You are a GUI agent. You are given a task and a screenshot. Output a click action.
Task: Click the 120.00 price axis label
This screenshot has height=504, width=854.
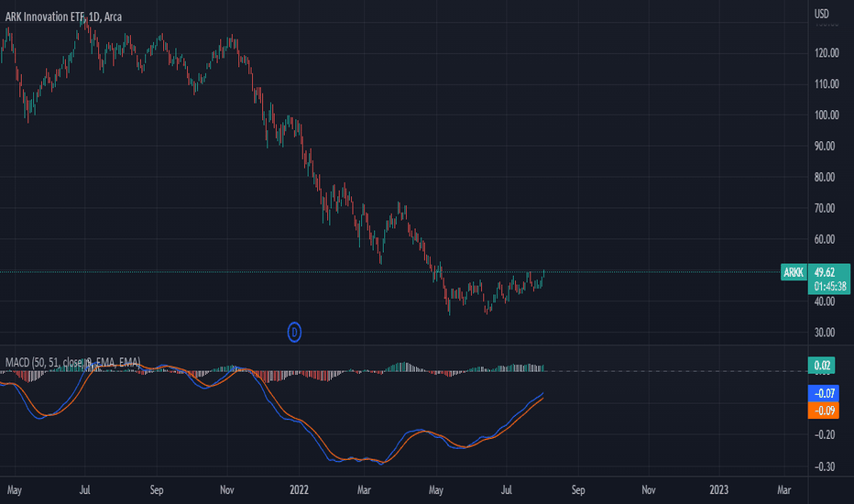827,53
